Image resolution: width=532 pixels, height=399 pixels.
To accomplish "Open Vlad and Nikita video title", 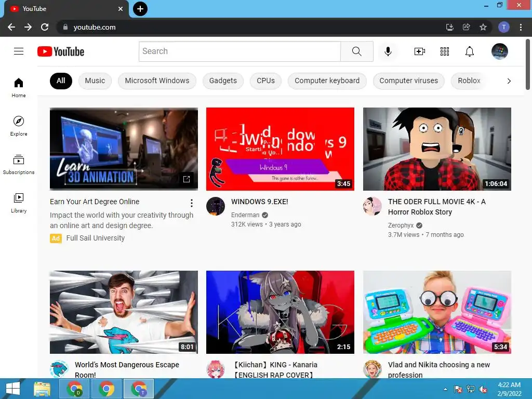I will tap(439, 369).
